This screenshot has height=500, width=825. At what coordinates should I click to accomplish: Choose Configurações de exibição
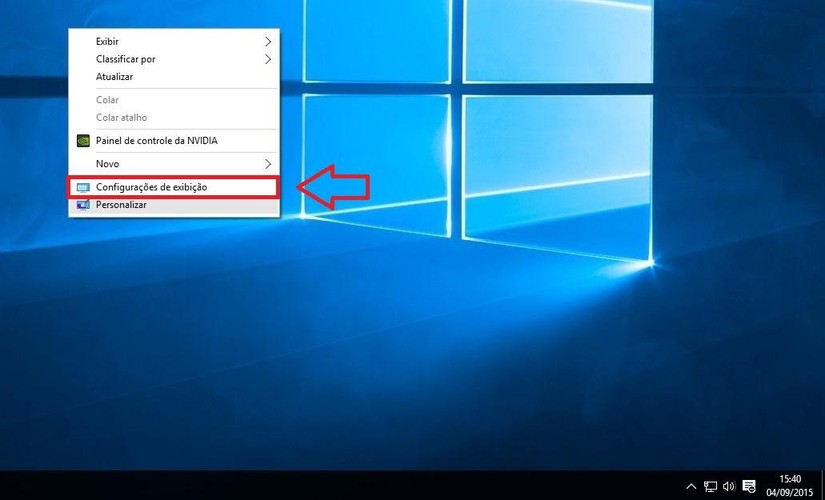point(174,187)
